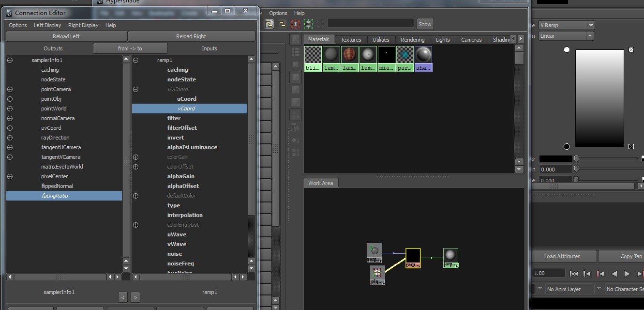Open the Linear interpolation dropdown
The height and width of the screenshot is (310, 644).
coord(566,36)
